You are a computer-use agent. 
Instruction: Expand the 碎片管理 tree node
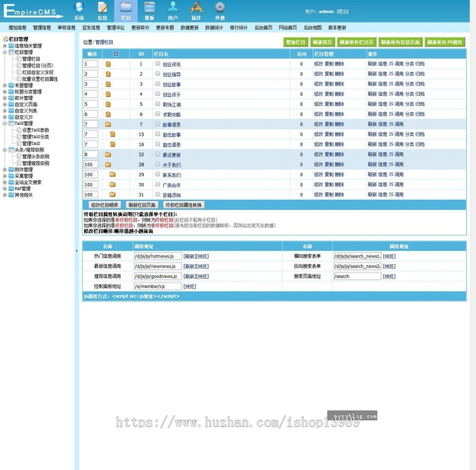tap(5, 98)
